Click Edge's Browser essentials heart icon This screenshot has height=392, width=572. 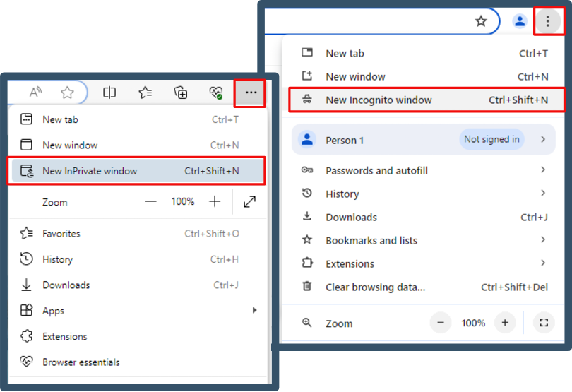[216, 93]
